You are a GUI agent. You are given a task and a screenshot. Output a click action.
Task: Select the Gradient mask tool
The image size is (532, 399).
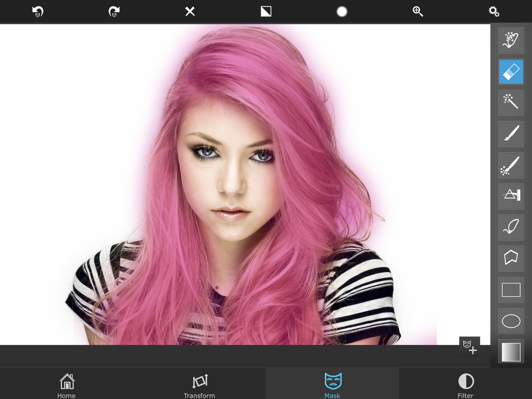click(511, 352)
